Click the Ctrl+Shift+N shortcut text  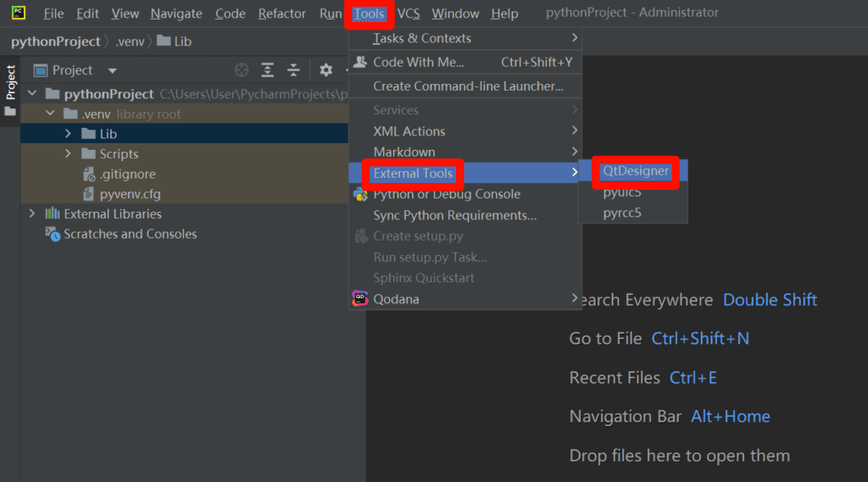[700, 338]
